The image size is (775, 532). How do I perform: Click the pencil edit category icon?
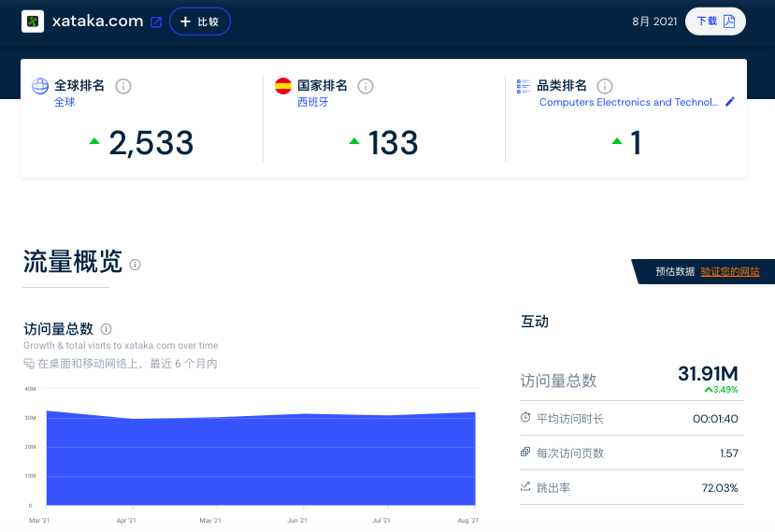click(730, 101)
